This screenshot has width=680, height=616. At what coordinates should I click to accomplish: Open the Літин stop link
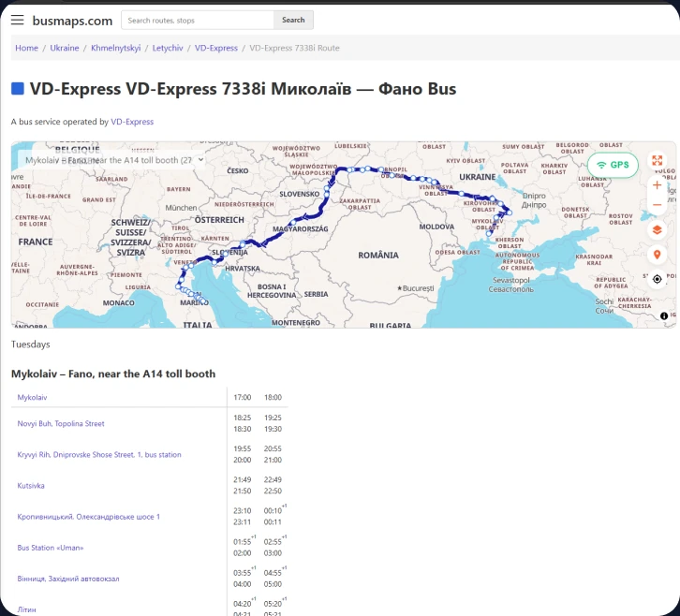point(26,609)
